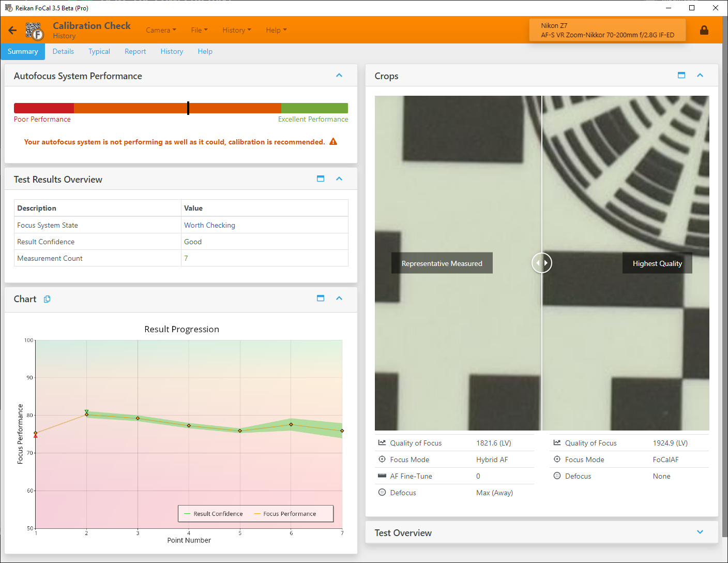This screenshot has width=728, height=563.
Task: Click the Representative Measured crop label
Action: pyautogui.click(x=442, y=263)
